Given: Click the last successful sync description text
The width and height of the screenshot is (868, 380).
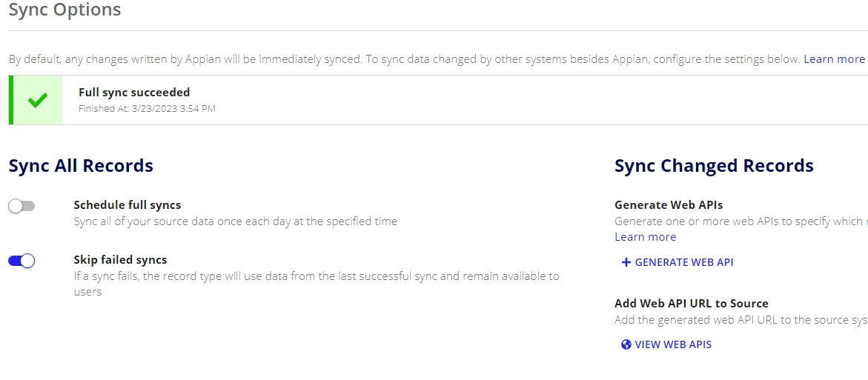Looking at the screenshot, I should 317,284.
